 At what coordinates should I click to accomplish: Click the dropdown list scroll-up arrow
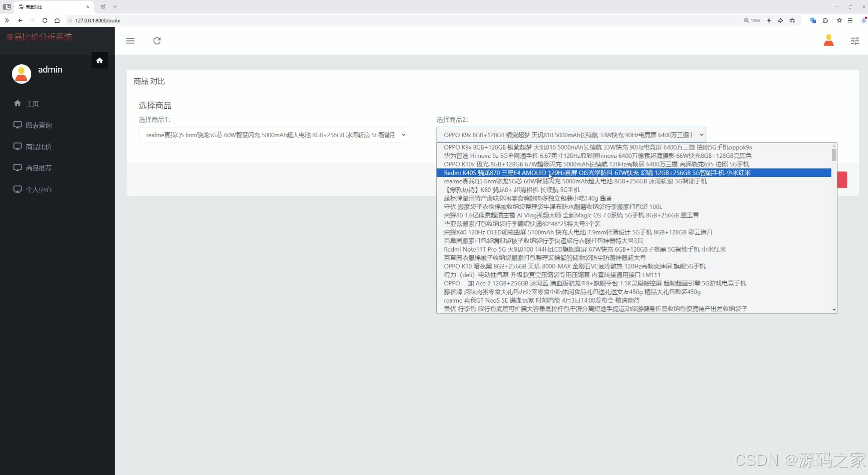click(x=834, y=146)
